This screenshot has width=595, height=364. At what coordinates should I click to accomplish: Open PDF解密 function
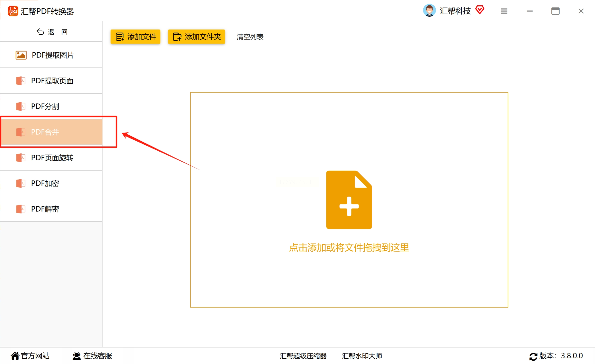click(45, 209)
